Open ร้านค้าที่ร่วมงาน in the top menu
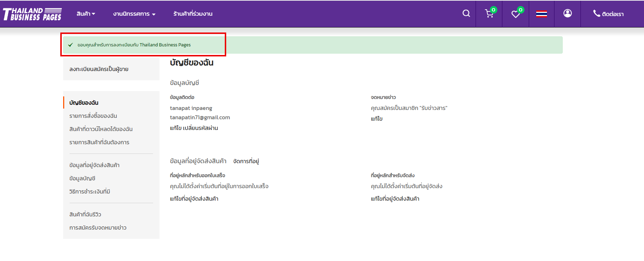This screenshot has height=261, width=644. [x=193, y=14]
